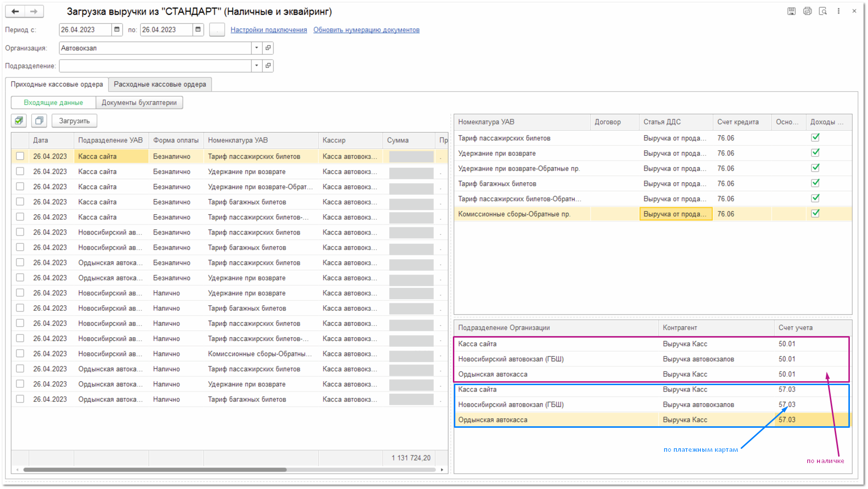Viewport: 868px width, 489px height.
Task: Open calendar for period start date
Action: click(x=117, y=30)
